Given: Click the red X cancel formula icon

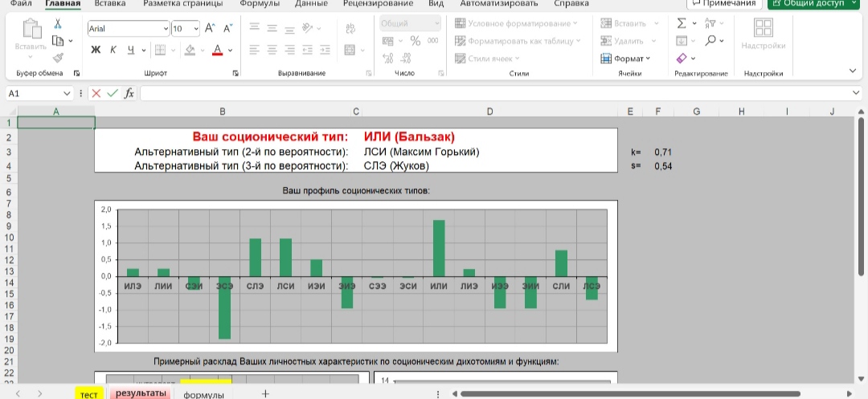Looking at the screenshot, I should 96,93.
